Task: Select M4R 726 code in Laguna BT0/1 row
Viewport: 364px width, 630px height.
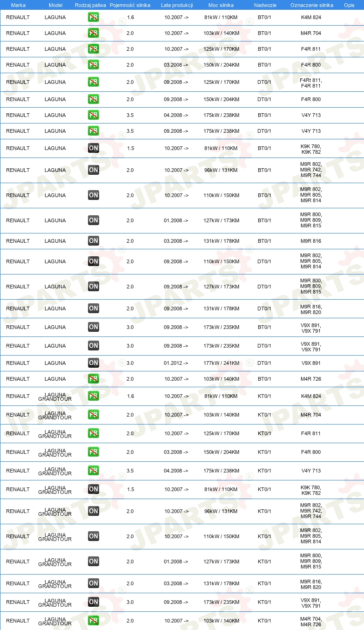Action: [311, 379]
